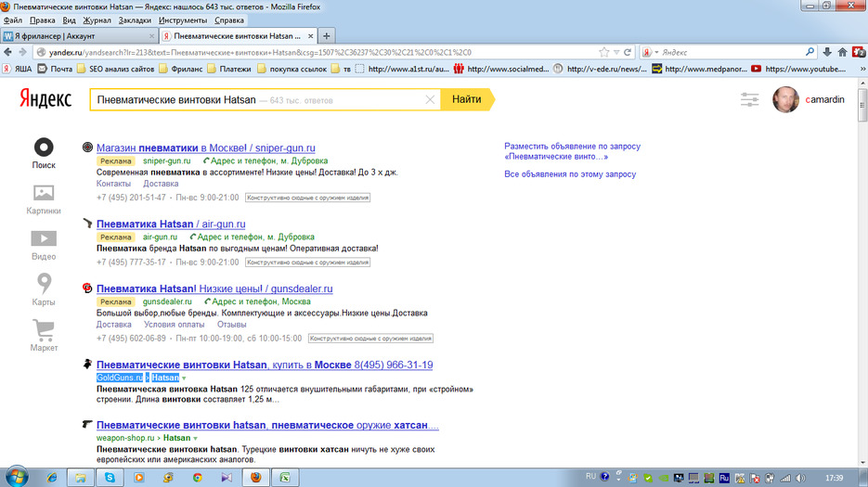Open the search engine selector dropdown

(649, 52)
